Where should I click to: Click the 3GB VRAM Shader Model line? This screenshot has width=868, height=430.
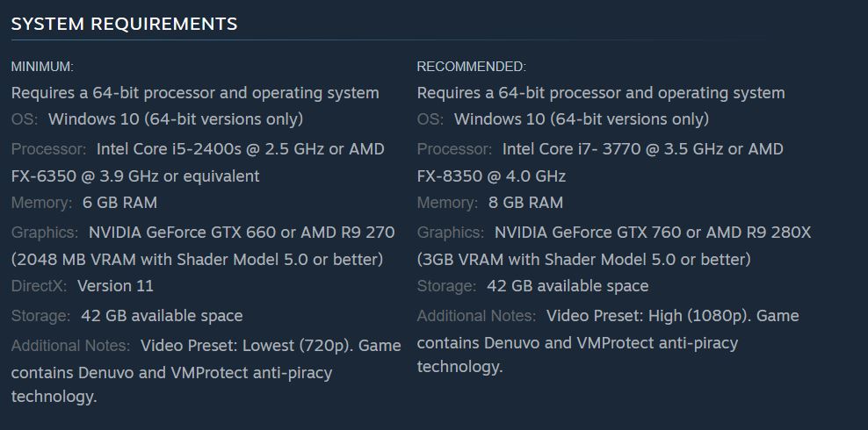(x=583, y=260)
